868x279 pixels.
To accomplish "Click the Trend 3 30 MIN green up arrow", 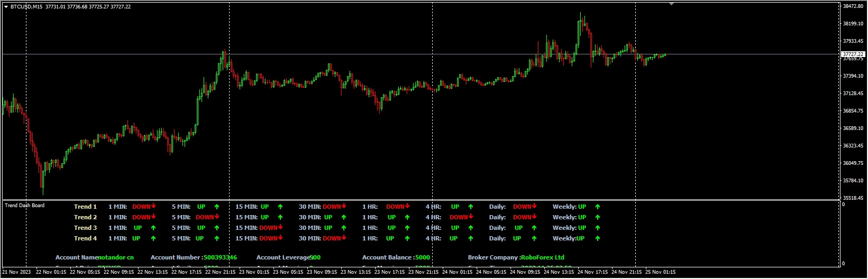I will (344, 228).
